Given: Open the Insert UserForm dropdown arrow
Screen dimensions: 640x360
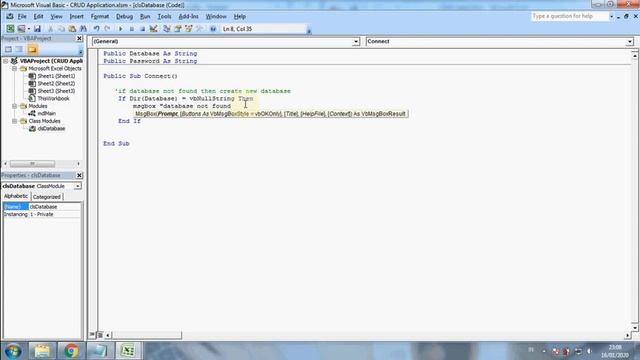Looking at the screenshot, I should coord(29,29).
